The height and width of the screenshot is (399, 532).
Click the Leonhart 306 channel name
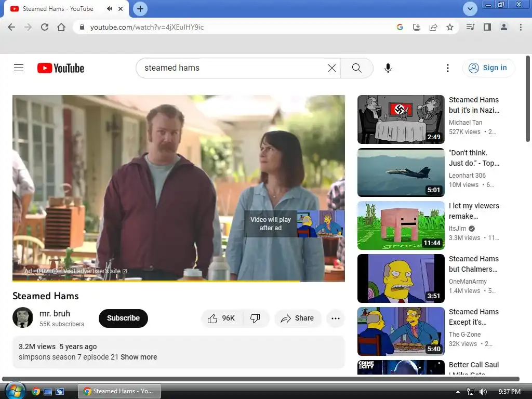467,176
